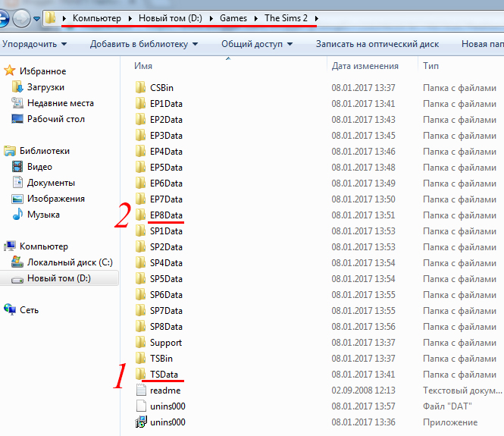Screen dimensions: 504x436
Task: Click Записать на оптический диск
Action: [x=377, y=44]
